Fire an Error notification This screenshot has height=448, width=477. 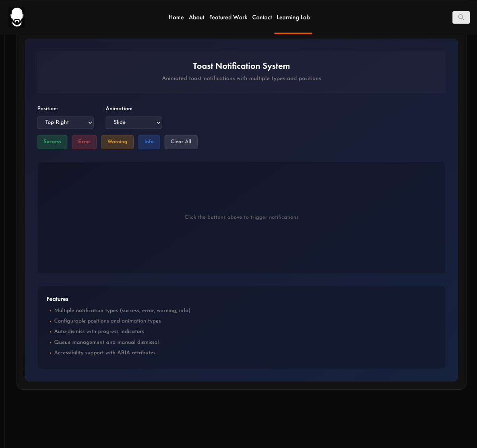tap(84, 142)
